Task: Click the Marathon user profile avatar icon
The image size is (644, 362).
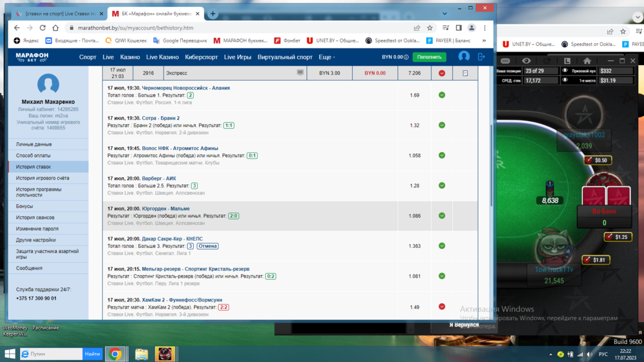Action: (464, 57)
